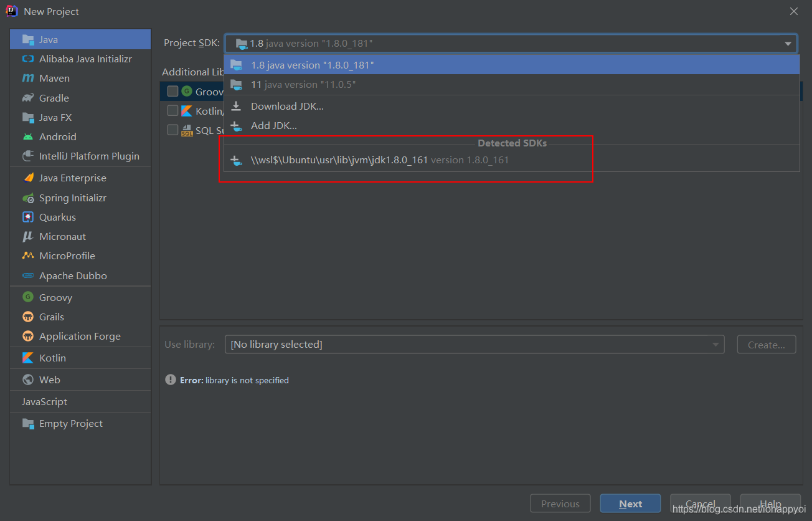
Task: Click the Quarkus icon
Action: [28, 217]
